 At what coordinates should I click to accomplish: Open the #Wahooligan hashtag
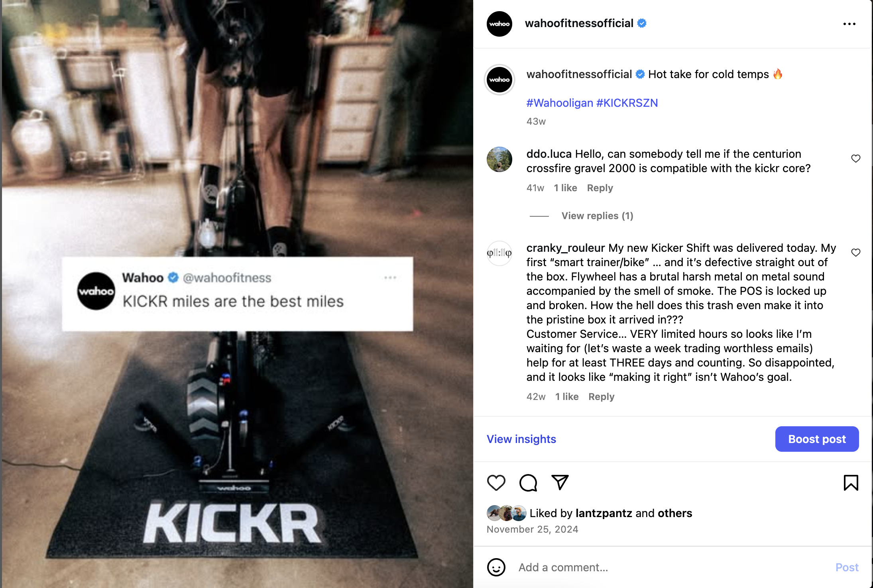(x=560, y=103)
